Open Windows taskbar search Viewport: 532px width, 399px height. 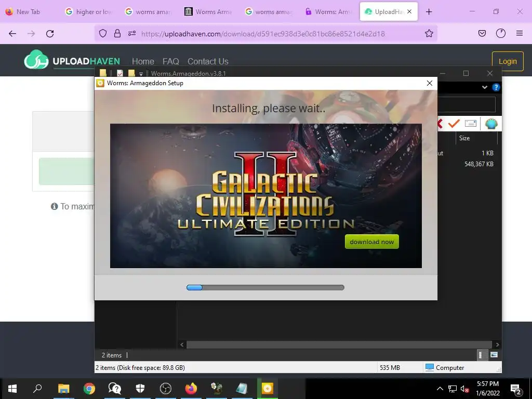coord(37,388)
